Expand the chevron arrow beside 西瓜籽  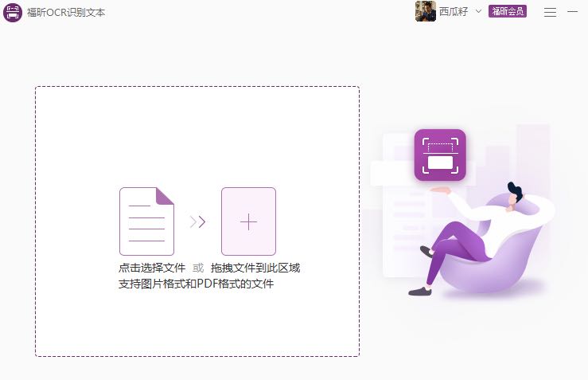click(x=478, y=11)
